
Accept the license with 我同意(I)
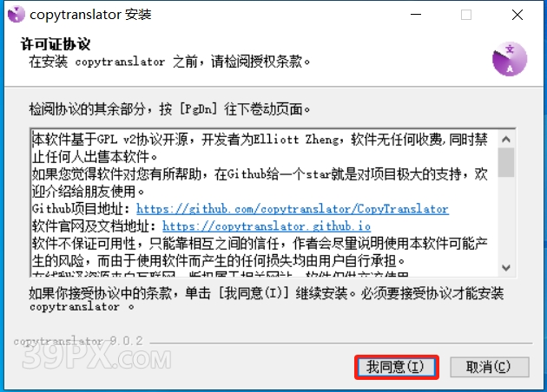[x=396, y=367]
